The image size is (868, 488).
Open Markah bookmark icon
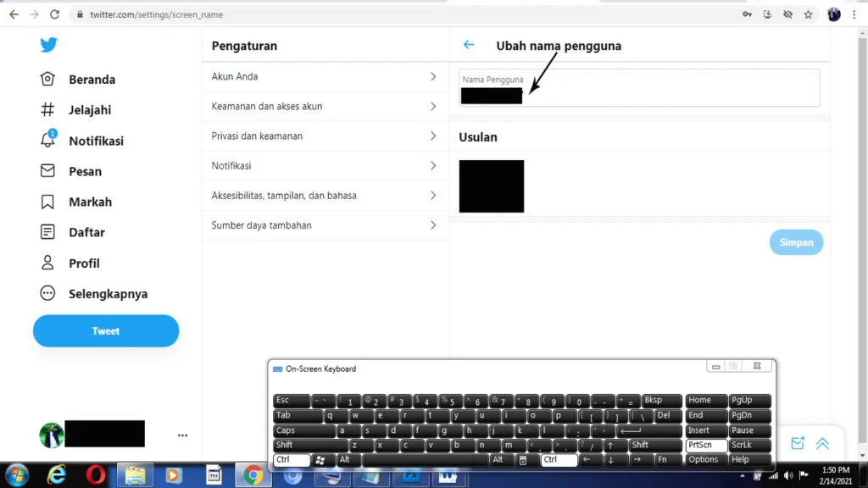point(47,202)
